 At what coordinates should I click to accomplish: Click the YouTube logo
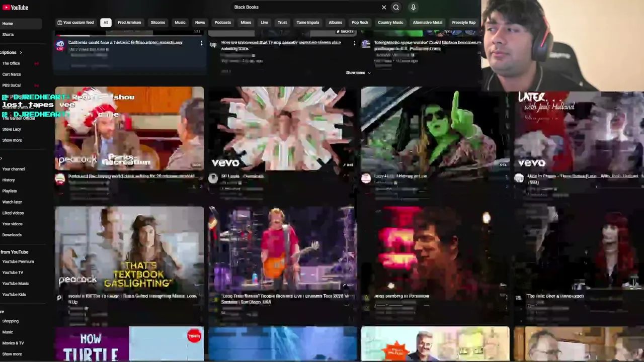pyautogui.click(x=15, y=8)
